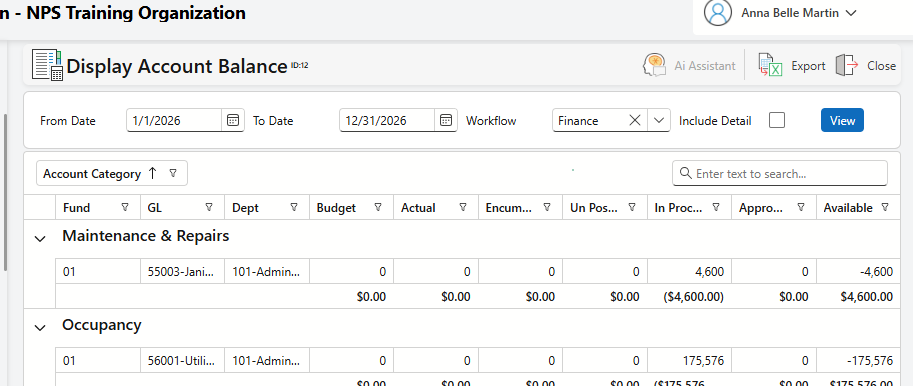Open the From Date calendar picker
Viewport: 913px width, 386px height.
[232, 121]
